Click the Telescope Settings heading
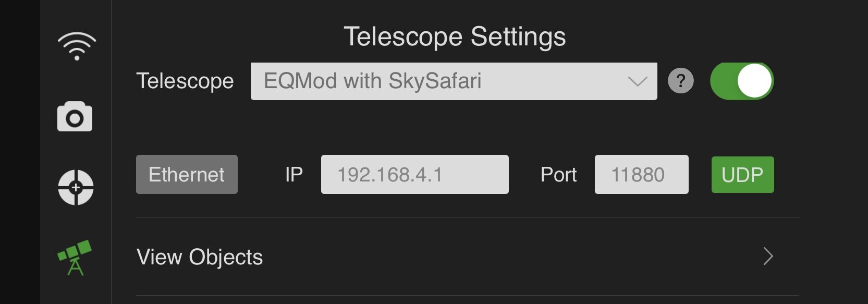 pos(455,37)
